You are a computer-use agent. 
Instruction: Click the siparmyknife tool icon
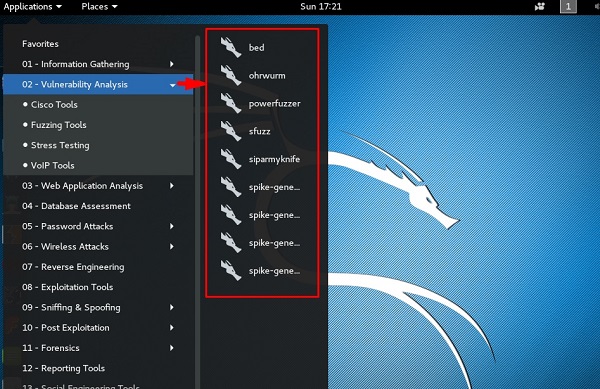point(231,159)
